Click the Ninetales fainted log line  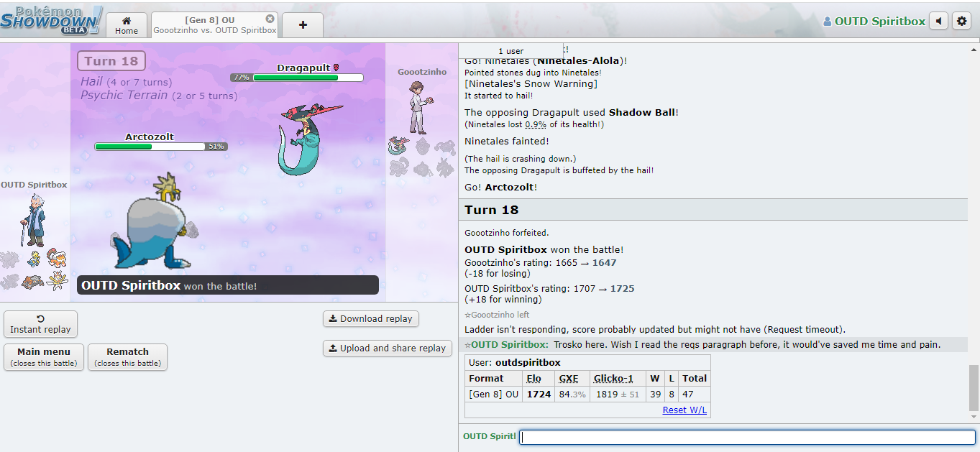[507, 142]
